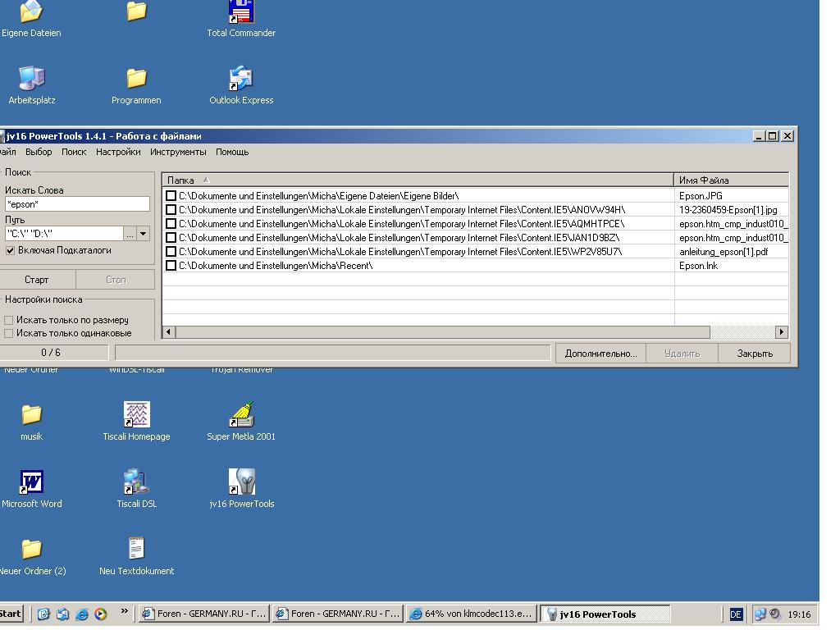The height and width of the screenshot is (630, 840).
Task: Tick the checkbox for the AQMHTPCE folder row
Action: (x=171, y=223)
